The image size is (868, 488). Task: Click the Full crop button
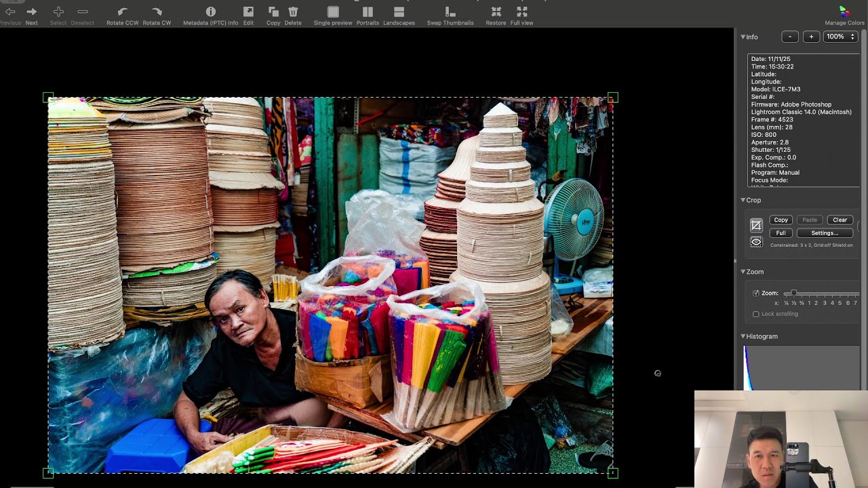781,232
